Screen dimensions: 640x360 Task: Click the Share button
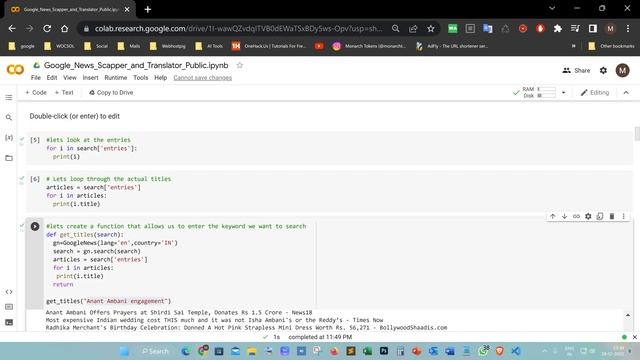pos(576,70)
